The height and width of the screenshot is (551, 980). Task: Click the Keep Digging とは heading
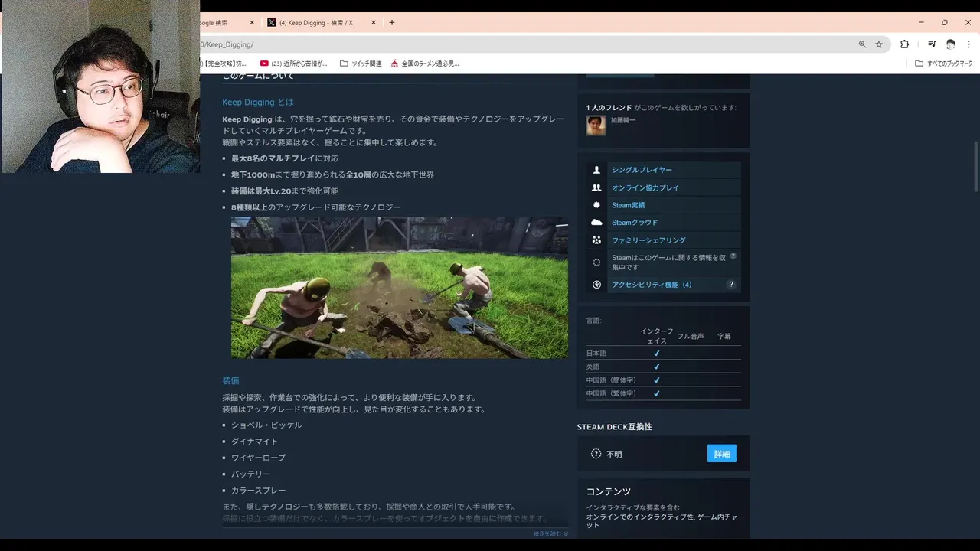point(258,102)
